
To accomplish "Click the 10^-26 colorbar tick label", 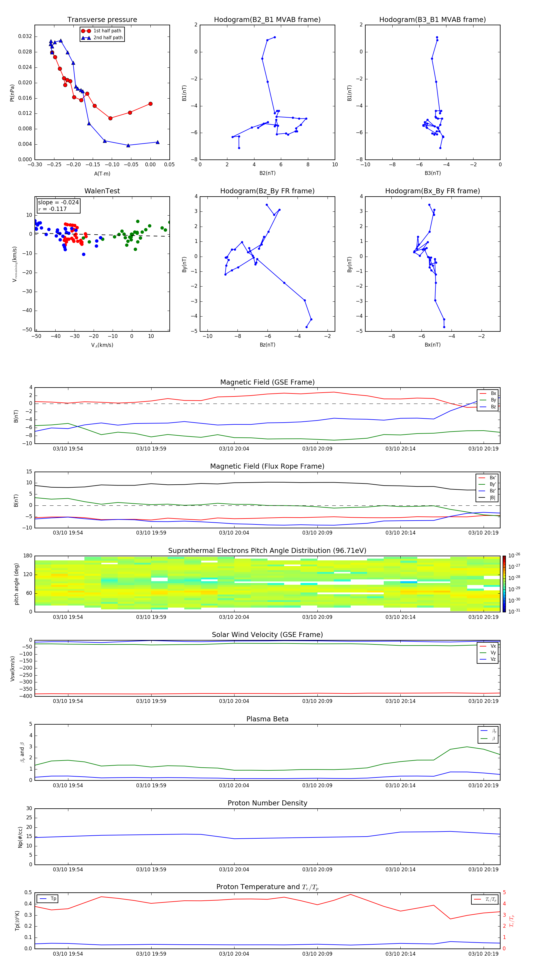I will click(x=514, y=555).
